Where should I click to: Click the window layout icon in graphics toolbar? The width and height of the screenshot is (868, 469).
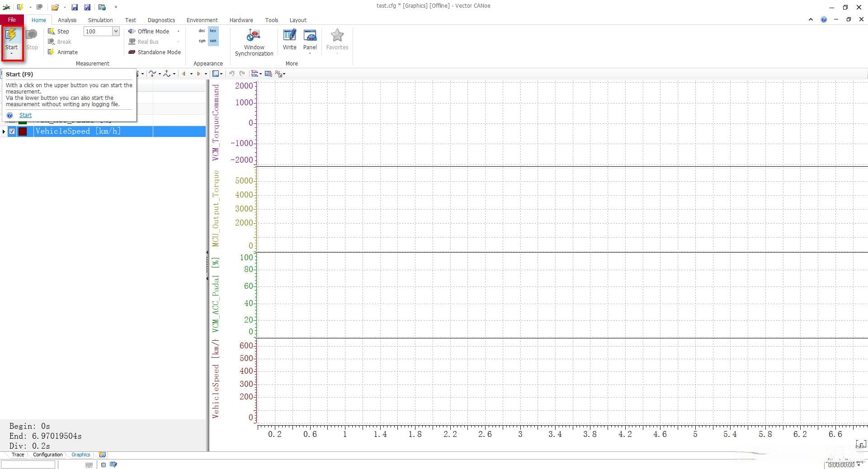pyautogui.click(x=216, y=74)
